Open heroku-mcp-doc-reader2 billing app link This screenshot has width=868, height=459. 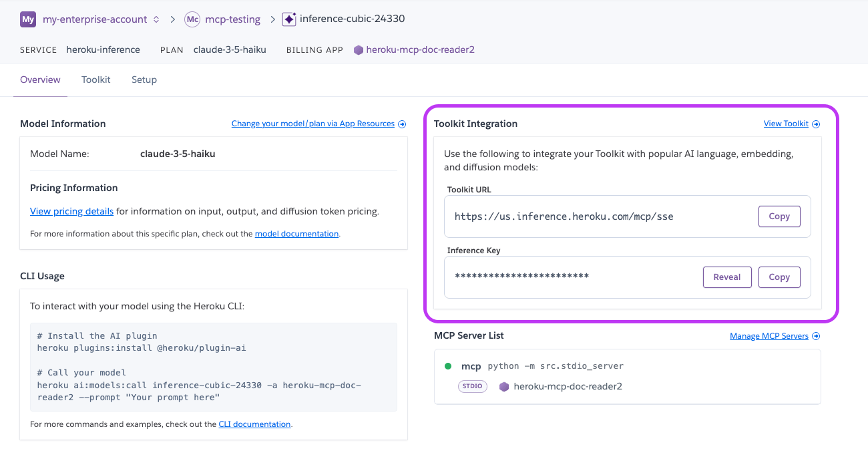[x=421, y=49]
